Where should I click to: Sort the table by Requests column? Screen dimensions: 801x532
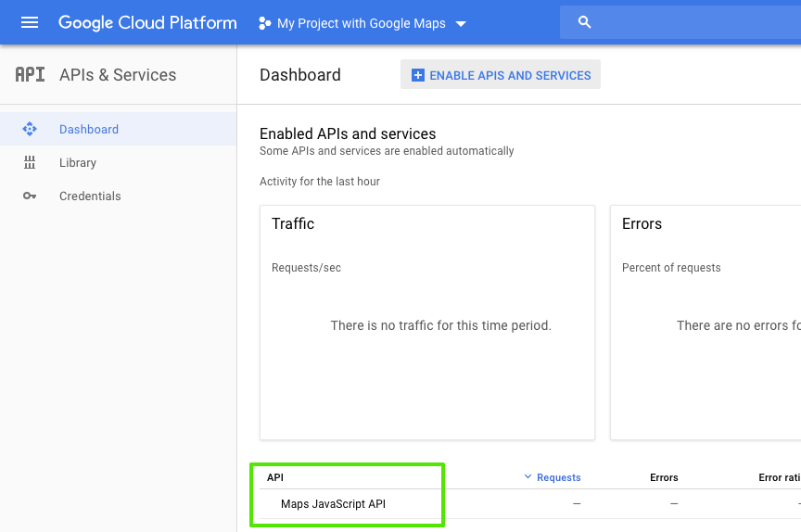coord(559,477)
